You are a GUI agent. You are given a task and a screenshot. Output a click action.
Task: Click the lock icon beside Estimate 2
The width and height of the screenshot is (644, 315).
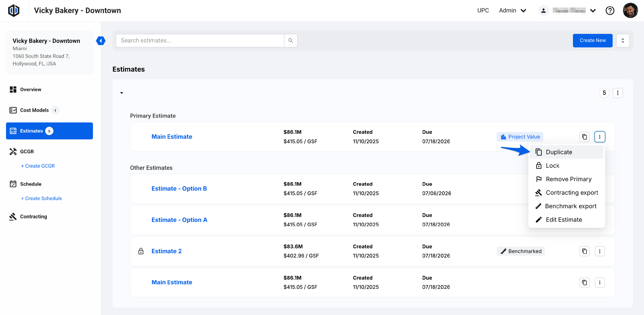141,251
